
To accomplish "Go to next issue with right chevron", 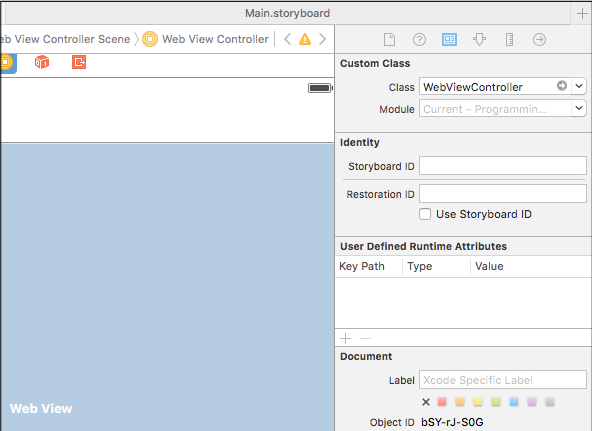I will pos(322,39).
